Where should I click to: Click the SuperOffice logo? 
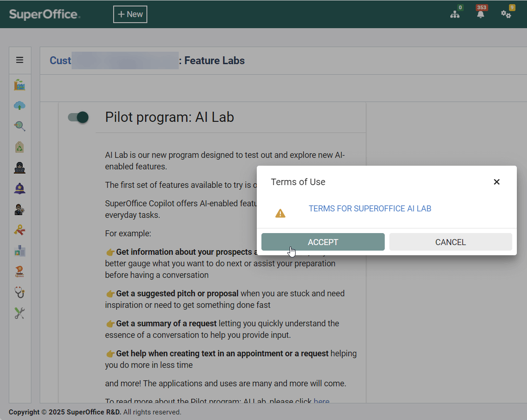pos(45,14)
